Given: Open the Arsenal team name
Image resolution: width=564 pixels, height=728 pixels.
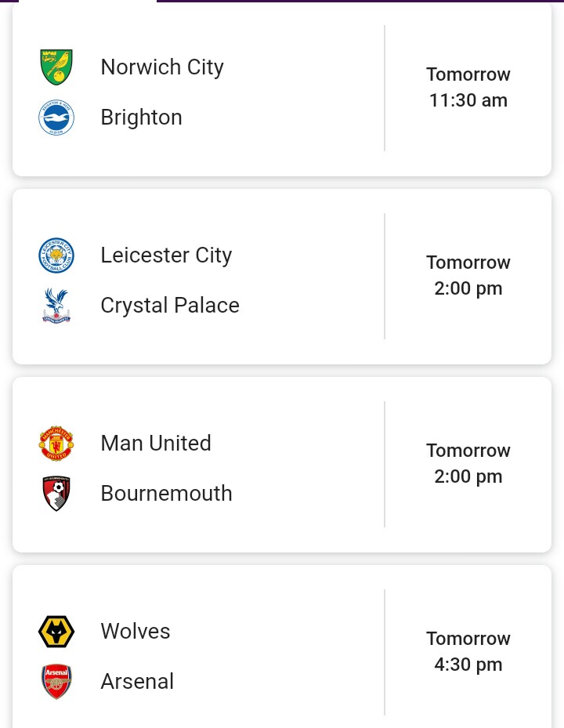Looking at the screenshot, I should point(137,682).
